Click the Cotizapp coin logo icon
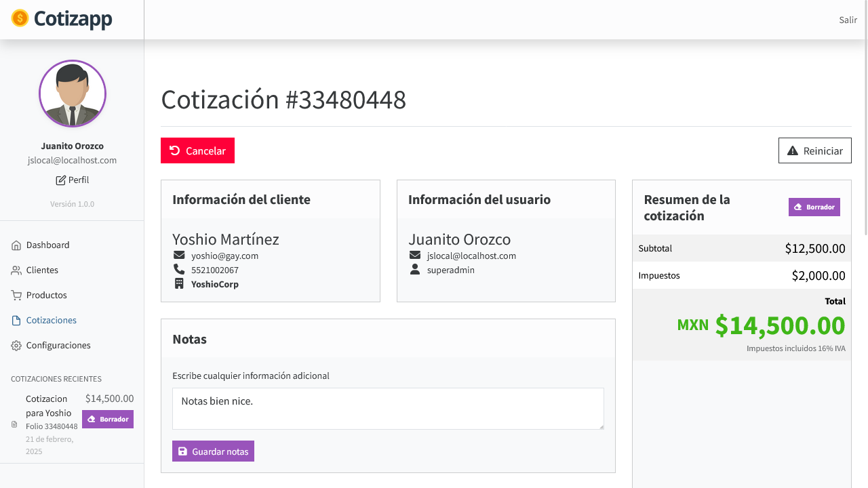 (20, 19)
